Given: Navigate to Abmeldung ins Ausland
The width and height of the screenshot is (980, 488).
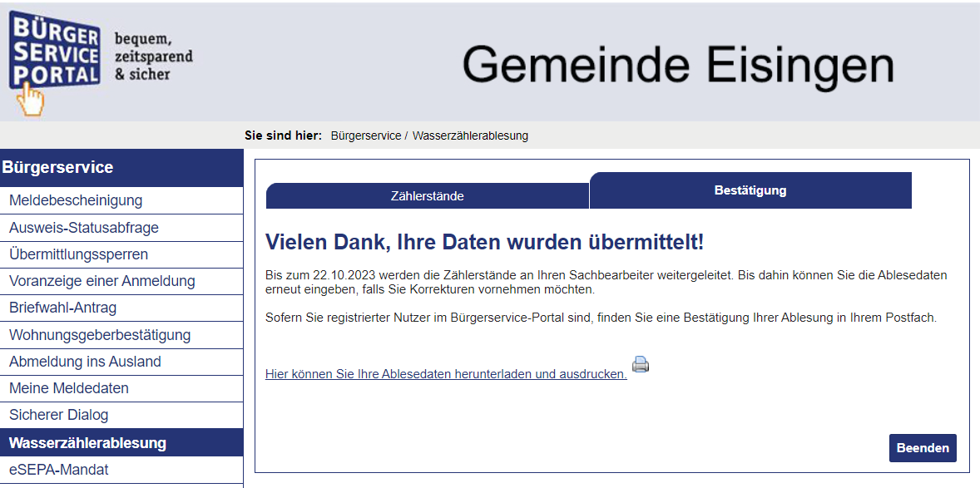Looking at the screenshot, I should [85, 362].
